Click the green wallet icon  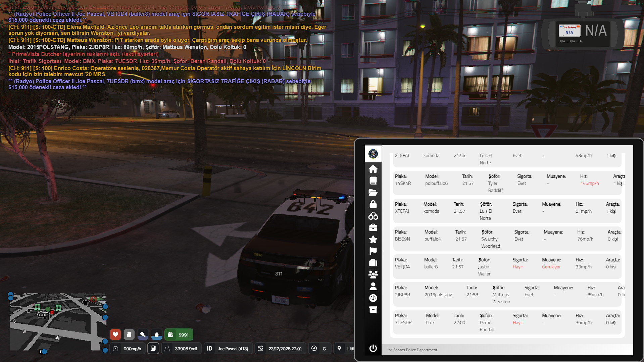point(170,335)
